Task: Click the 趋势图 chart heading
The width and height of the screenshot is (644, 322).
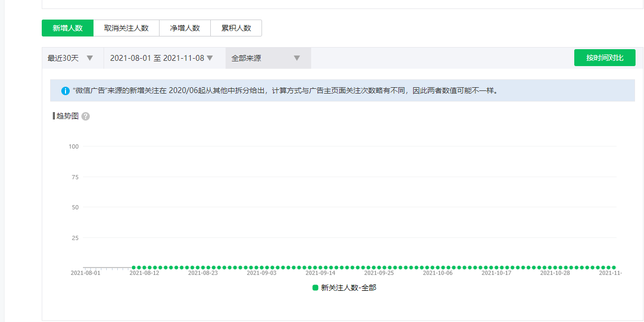Action: click(67, 116)
